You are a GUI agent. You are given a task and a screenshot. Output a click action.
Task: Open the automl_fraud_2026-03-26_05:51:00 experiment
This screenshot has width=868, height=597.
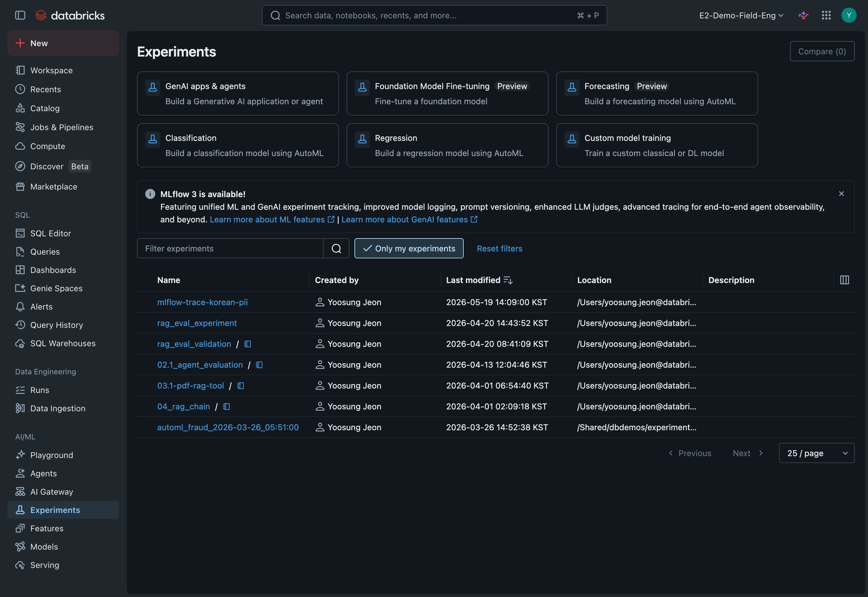pyautogui.click(x=228, y=427)
